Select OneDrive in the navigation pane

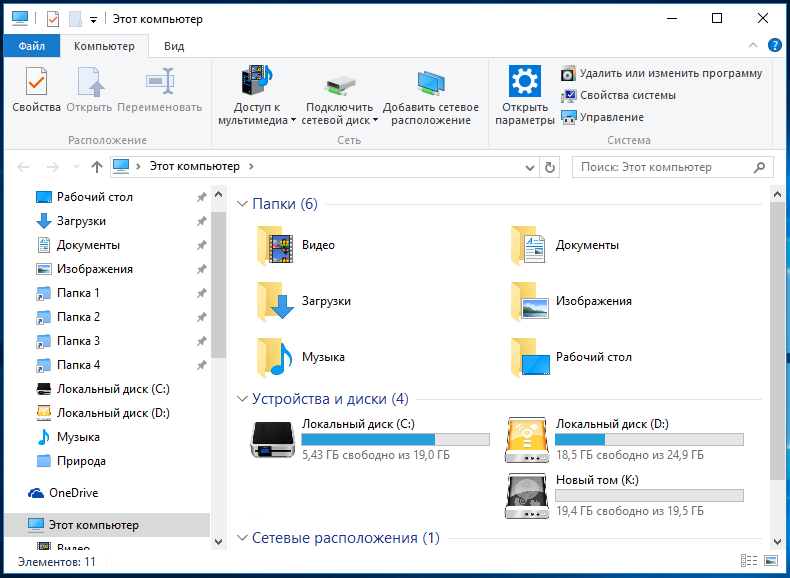coord(62,493)
